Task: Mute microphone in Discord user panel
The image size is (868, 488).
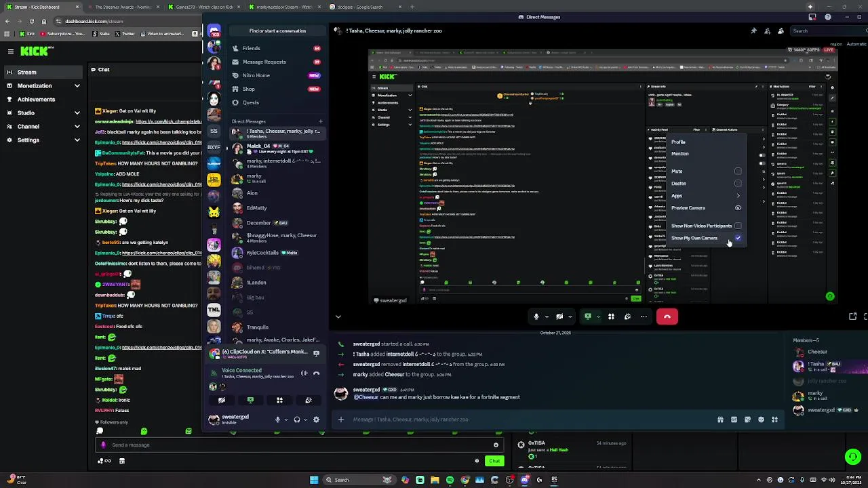Action: pyautogui.click(x=277, y=420)
